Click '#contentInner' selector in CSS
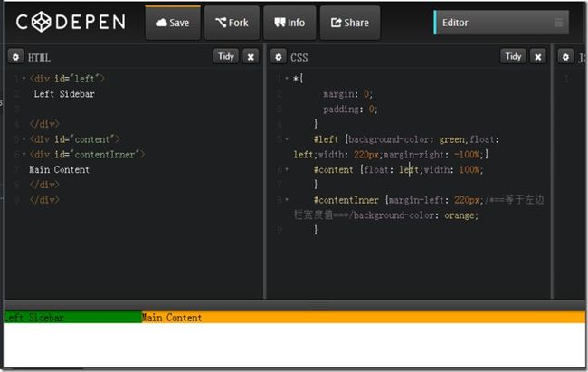The image size is (588, 372). (346, 200)
